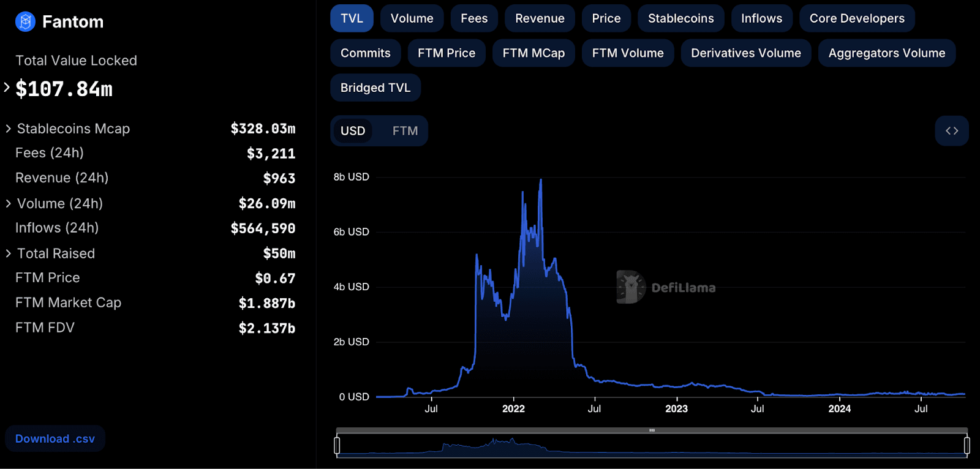Click the $50m total raised value
The image size is (980, 469).
tap(279, 253)
